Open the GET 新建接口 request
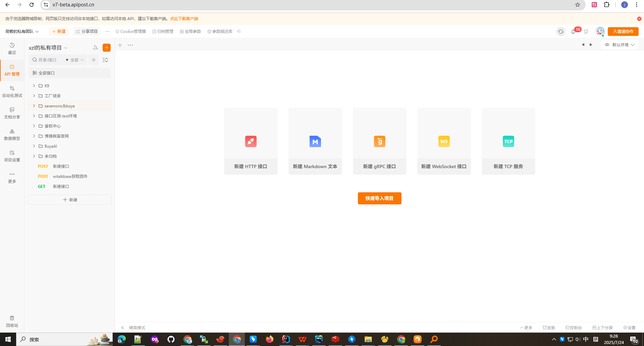 [70, 186]
